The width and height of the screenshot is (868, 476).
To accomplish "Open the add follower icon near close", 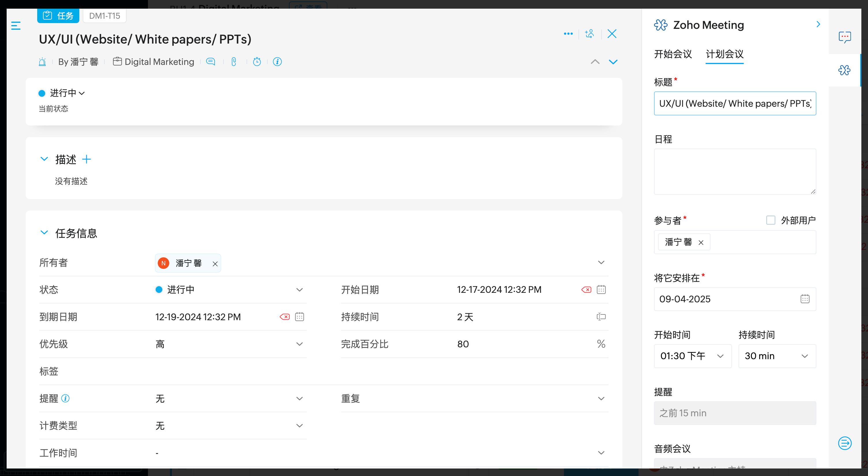I will click(x=590, y=34).
